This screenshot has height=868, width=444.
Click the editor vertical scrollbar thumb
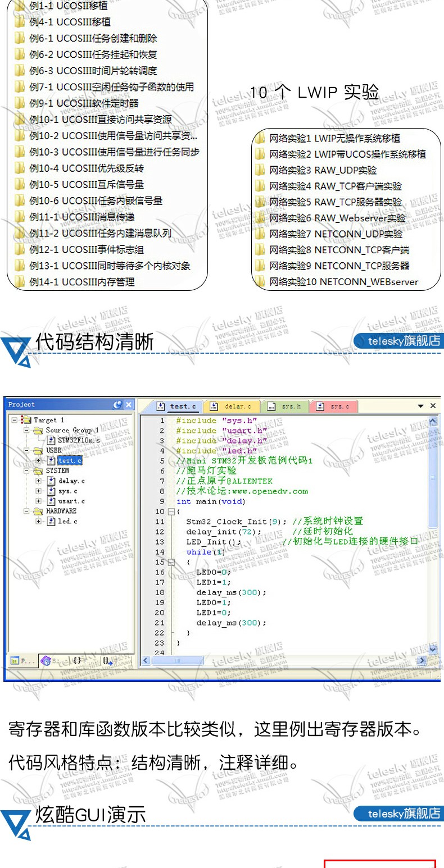(x=433, y=477)
